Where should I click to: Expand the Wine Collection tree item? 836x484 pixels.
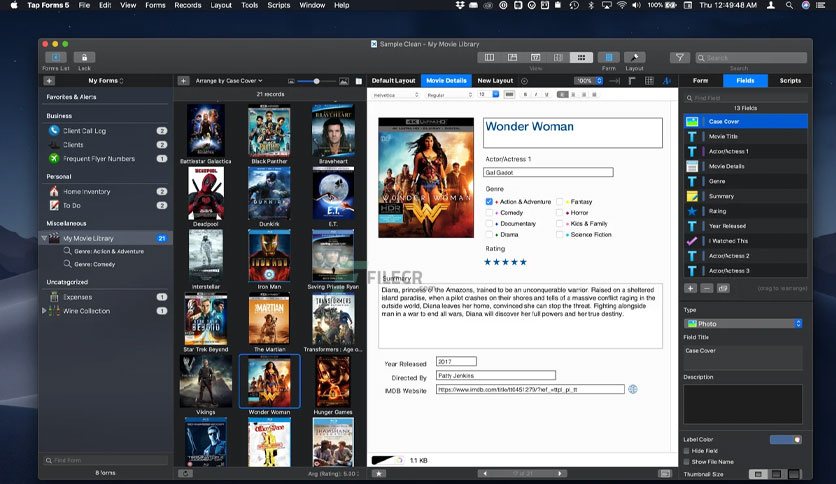click(44, 310)
